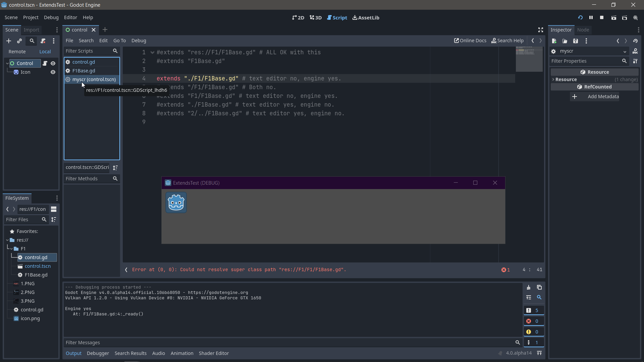The height and width of the screenshot is (362, 644).
Task: Switch to the Node tab in the Inspector dock
Action: pyautogui.click(x=583, y=30)
